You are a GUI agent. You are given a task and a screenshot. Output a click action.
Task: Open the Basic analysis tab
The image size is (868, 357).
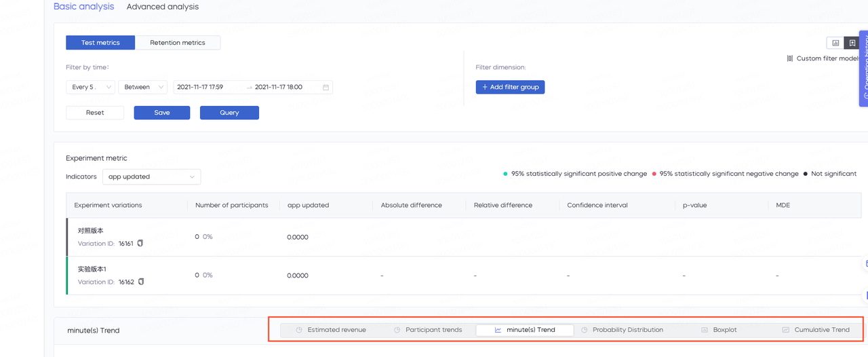pos(84,7)
